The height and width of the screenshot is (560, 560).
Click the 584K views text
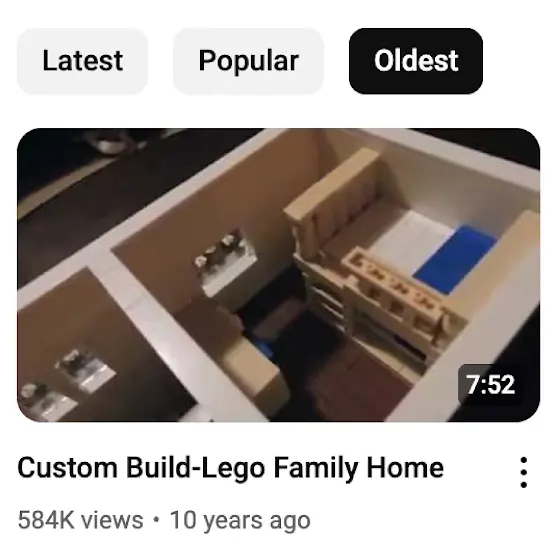point(80,520)
